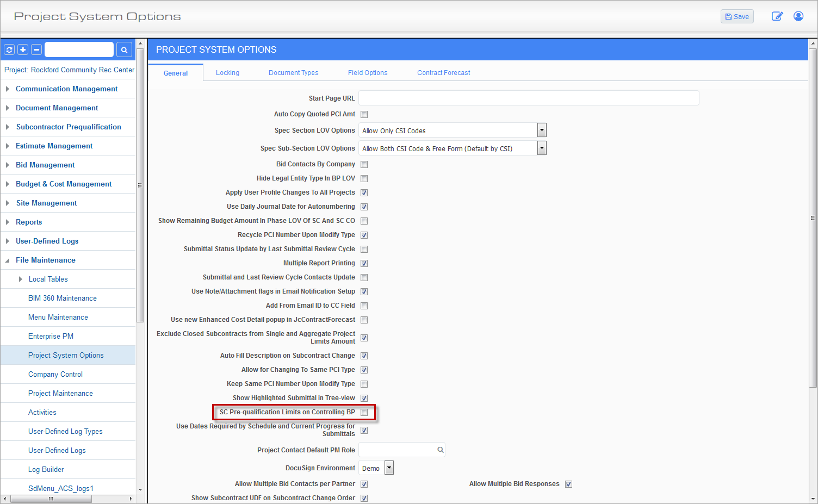818x504 pixels.
Task: Switch to the Locking tab
Action: (227, 73)
